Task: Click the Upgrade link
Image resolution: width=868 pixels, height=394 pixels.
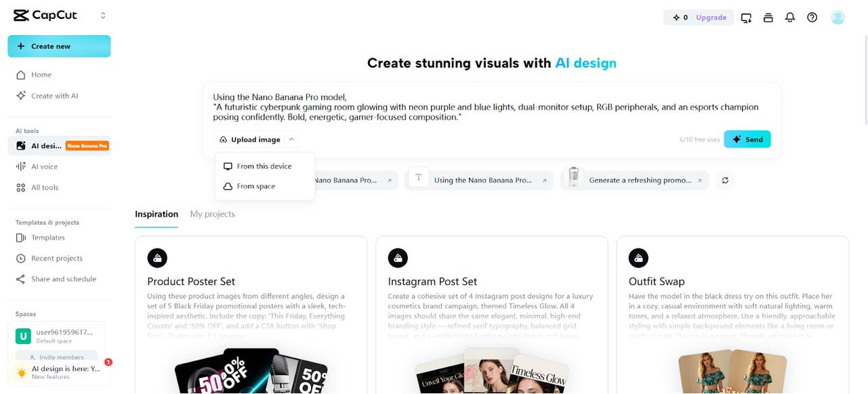Action: (x=711, y=18)
